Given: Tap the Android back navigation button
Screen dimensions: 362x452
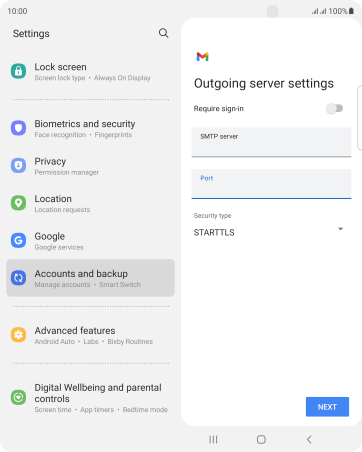Looking at the screenshot, I should pos(309,439).
